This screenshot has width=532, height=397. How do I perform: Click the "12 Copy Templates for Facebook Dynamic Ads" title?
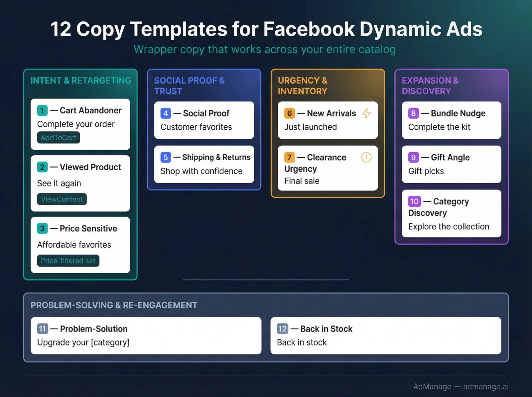(x=266, y=29)
